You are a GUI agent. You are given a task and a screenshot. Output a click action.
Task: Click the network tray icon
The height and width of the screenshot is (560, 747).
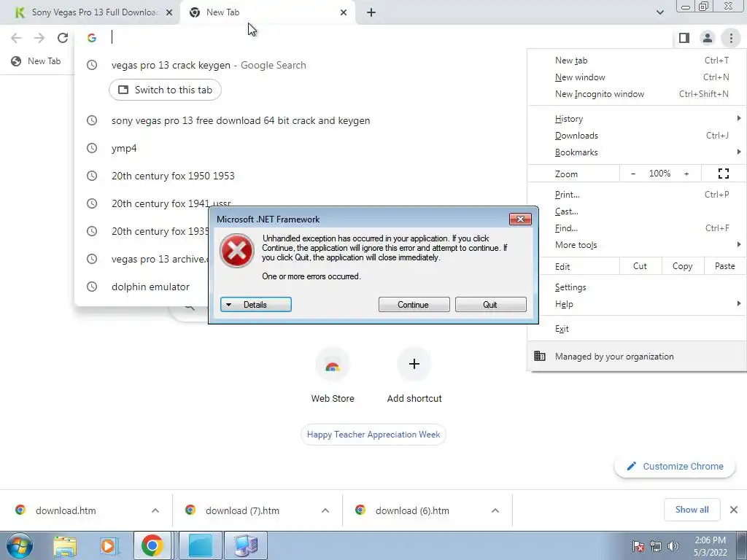(656, 546)
